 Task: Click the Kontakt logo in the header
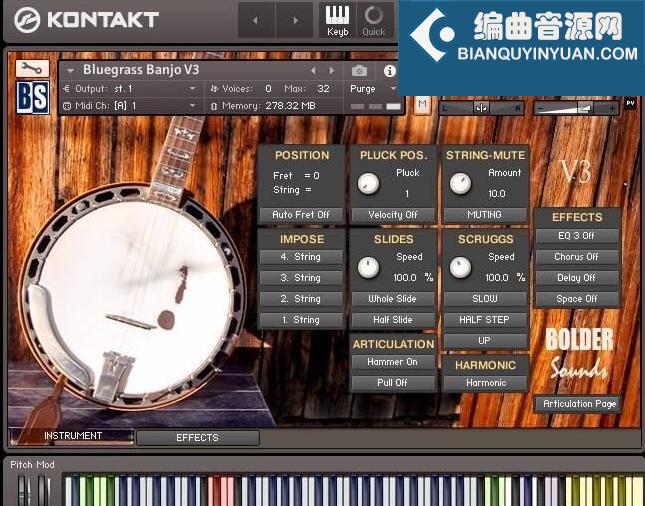86,20
